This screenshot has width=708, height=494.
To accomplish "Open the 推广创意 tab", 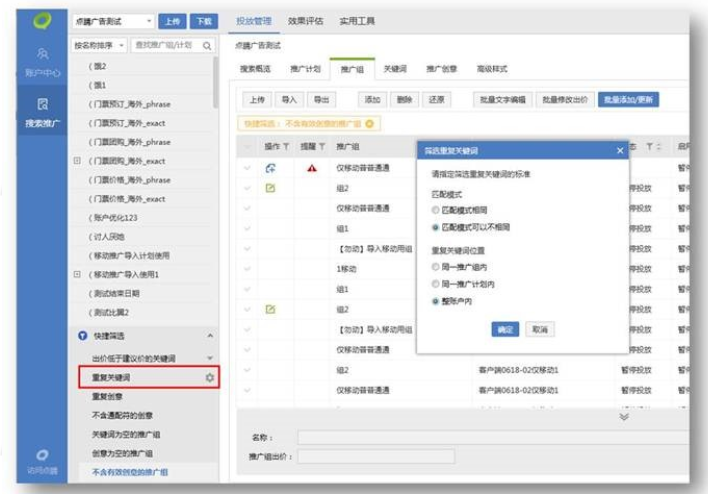I will tap(442, 69).
